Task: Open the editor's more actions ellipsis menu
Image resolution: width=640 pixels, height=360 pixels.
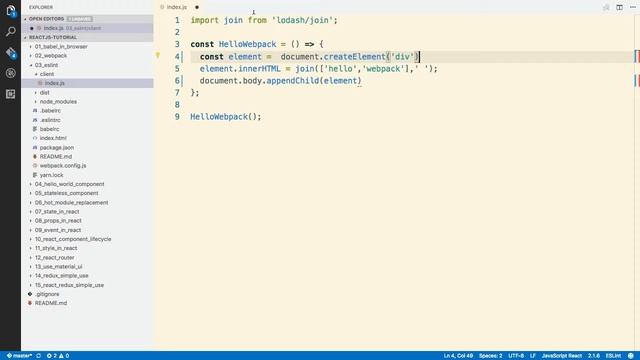Action: click(633, 7)
